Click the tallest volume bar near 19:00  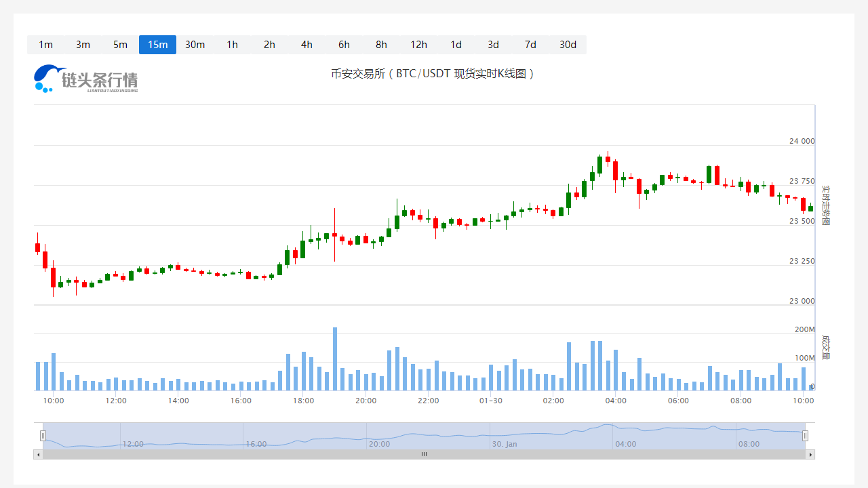(x=334, y=359)
